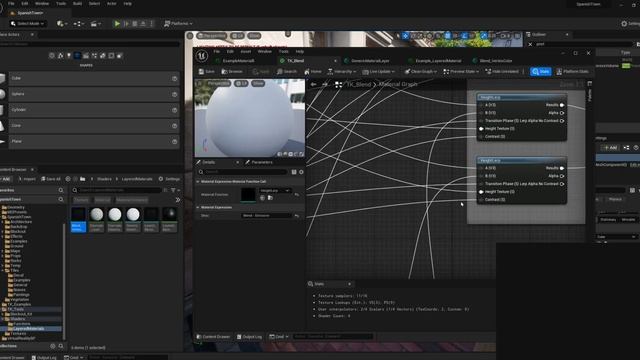Screen dimensions: 640x360
Task: Open Output Log in material editor
Action: coord(249,337)
